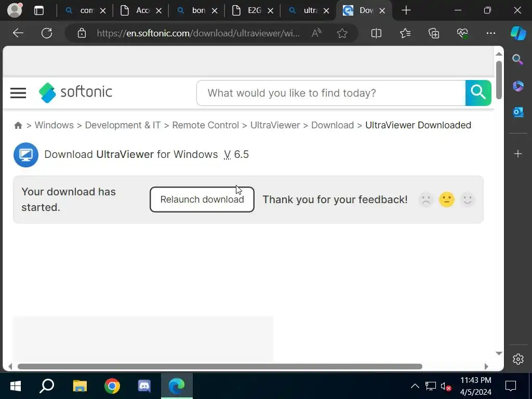Open the notification center
This screenshot has width=532, height=399.
click(511, 386)
